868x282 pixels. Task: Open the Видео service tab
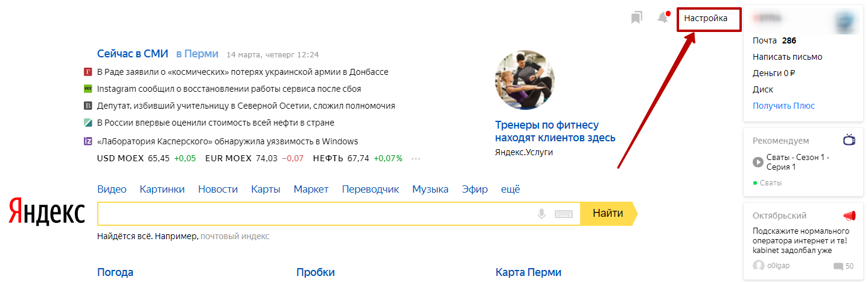click(x=112, y=189)
